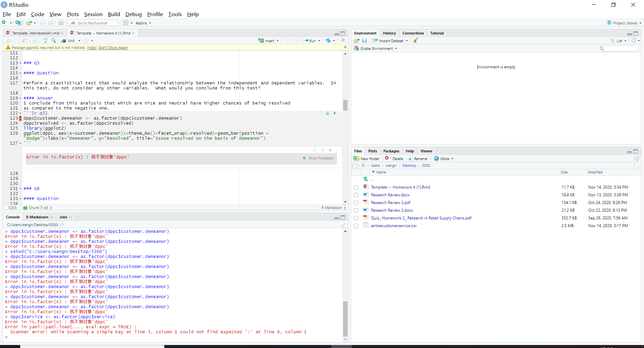
Task: Refresh the Environment pane
Action: coord(634,41)
